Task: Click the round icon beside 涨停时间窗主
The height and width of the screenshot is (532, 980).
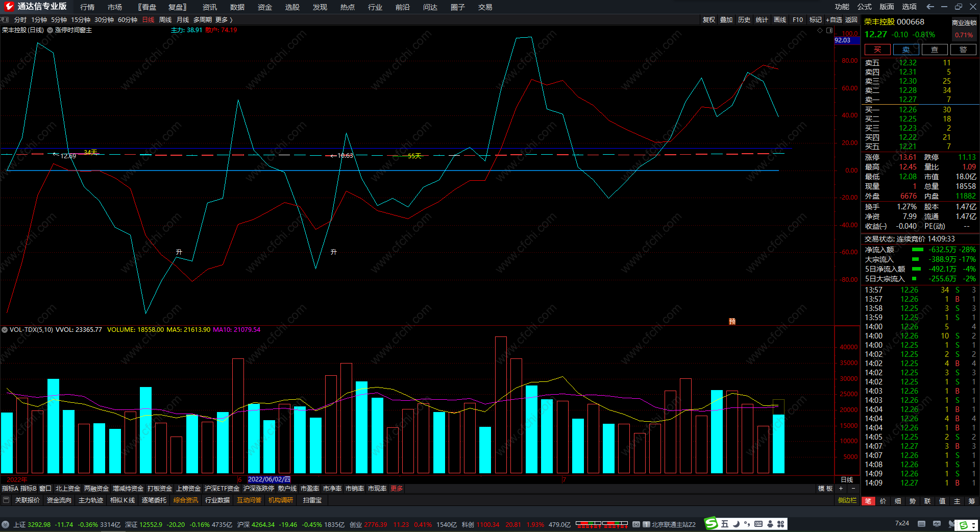Action: pos(50,30)
